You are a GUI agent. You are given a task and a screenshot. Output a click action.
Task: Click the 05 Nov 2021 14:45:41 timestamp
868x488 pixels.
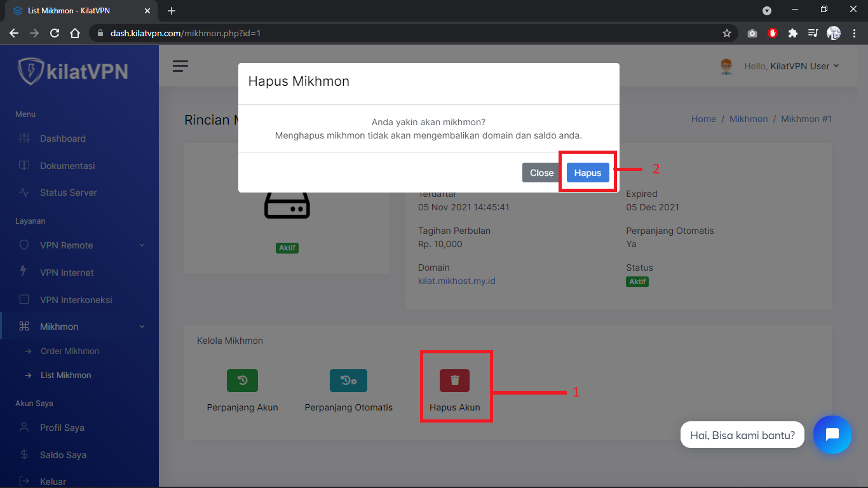(x=464, y=207)
